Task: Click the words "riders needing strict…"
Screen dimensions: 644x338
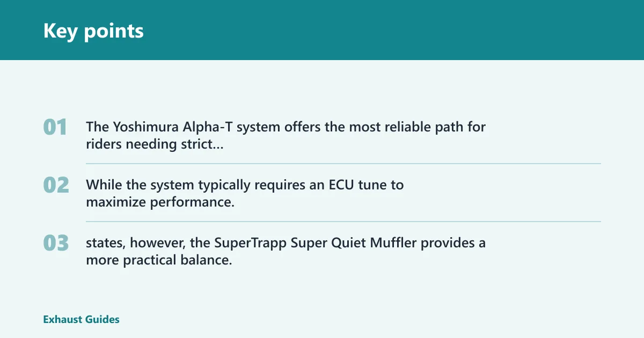Action: point(155,144)
